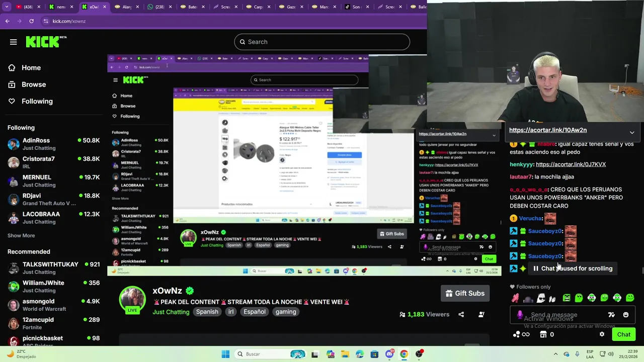644x362 pixels.
Task: Open Cristorata7 followed channel
Action: tap(53, 162)
